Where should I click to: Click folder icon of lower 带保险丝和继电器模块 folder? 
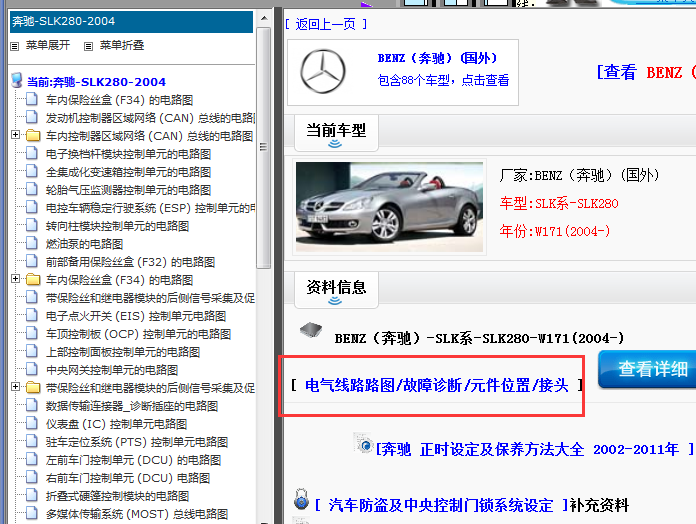33,387
